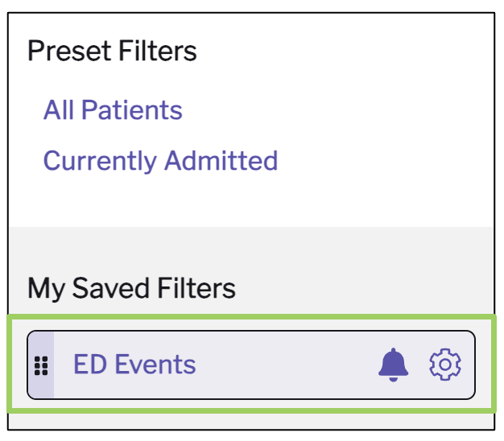The width and height of the screenshot is (504, 441).
Task: Open the All Patients preset filter
Action: point(113,110)
